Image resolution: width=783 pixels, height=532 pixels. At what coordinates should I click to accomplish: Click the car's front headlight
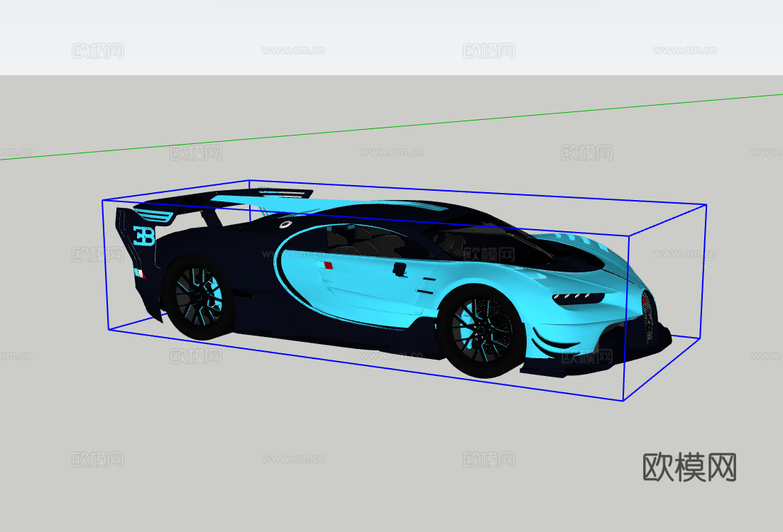(x=579, y=298)
